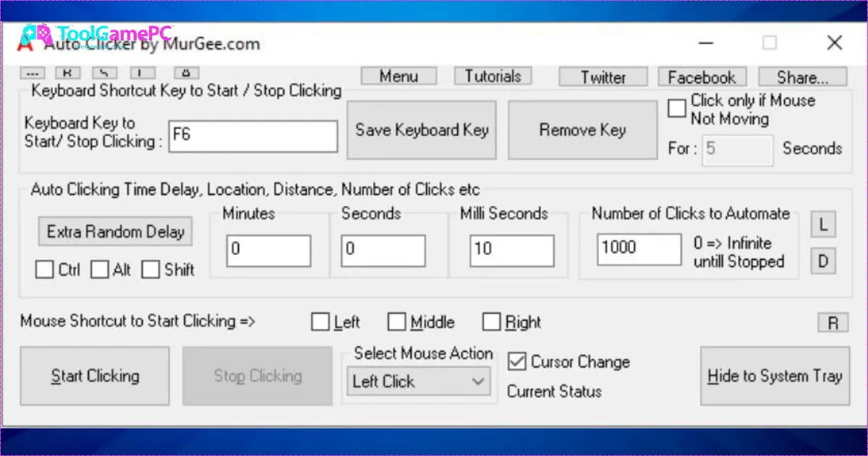Viewport: 868px width, 456px height.
Task: Click Hide to System Tray
Action: point(775,376)
